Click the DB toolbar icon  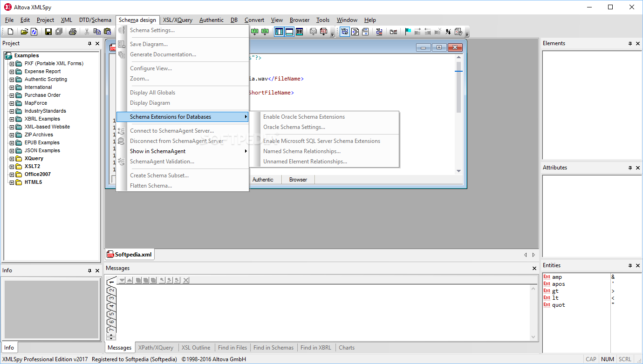pyautogui.click(x=299, y=31)
